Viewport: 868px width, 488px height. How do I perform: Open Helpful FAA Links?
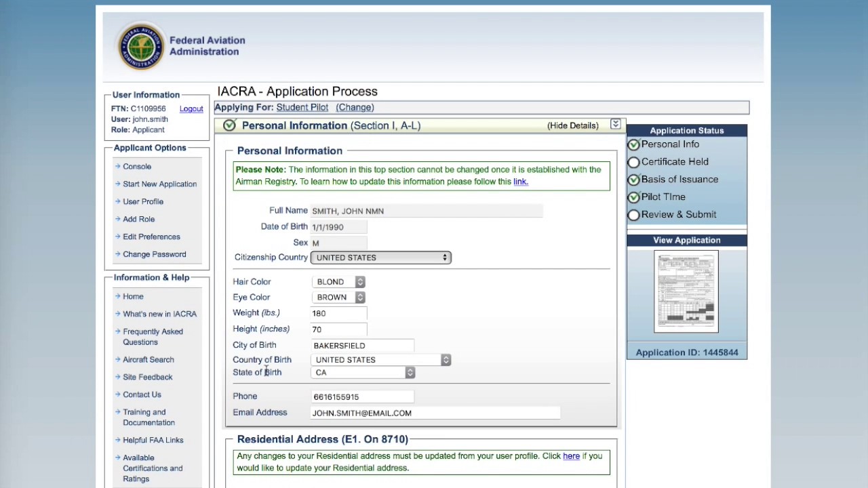[153, 440]
